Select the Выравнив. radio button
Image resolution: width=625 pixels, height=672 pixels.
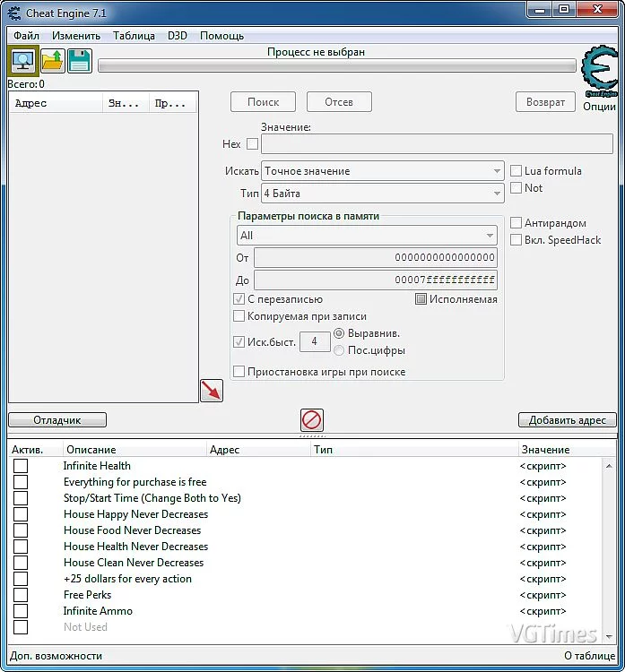click(x=339, y=333)
